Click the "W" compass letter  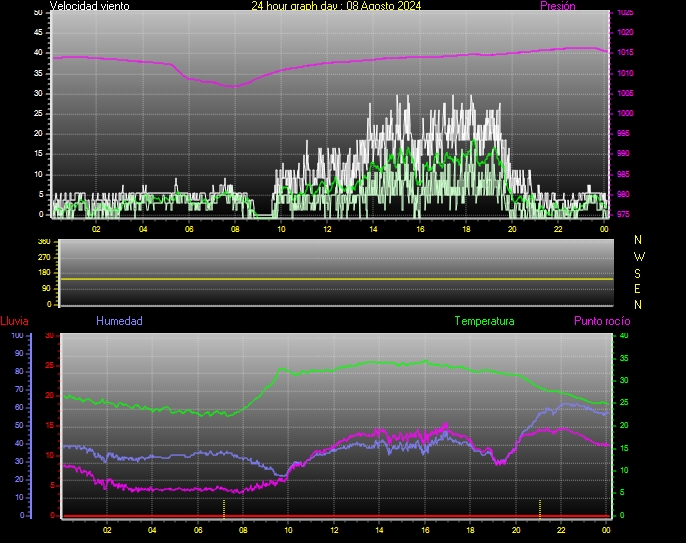pos(639,256)
